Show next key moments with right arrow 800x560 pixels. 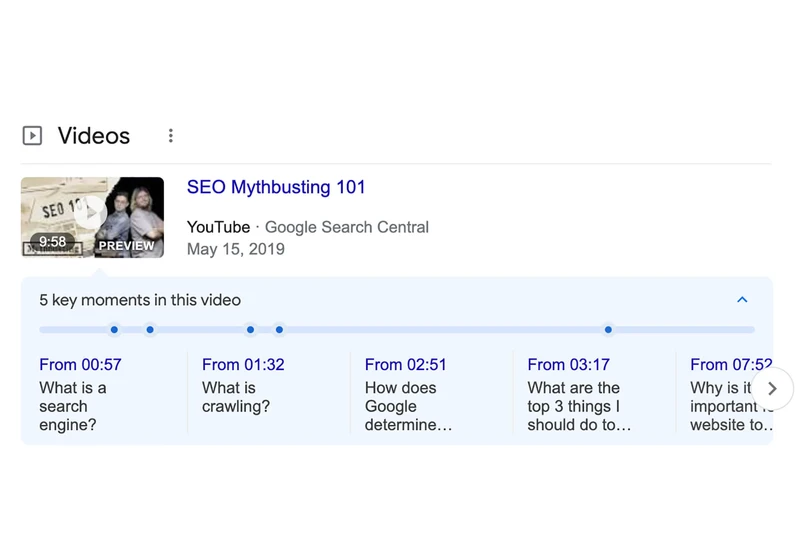772,389
